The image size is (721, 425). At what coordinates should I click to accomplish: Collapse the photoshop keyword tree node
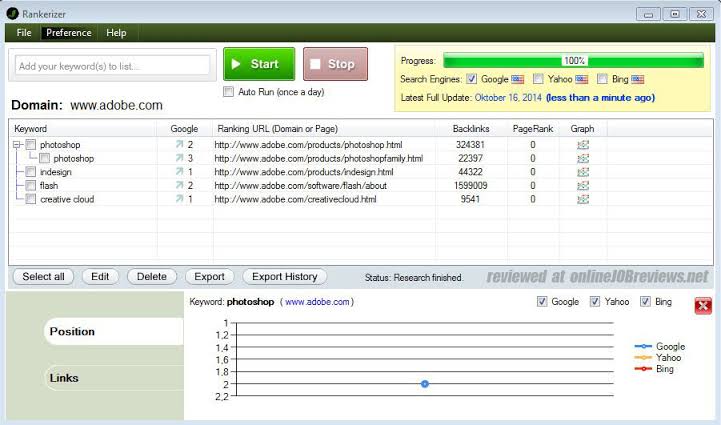tap(17, 145)
